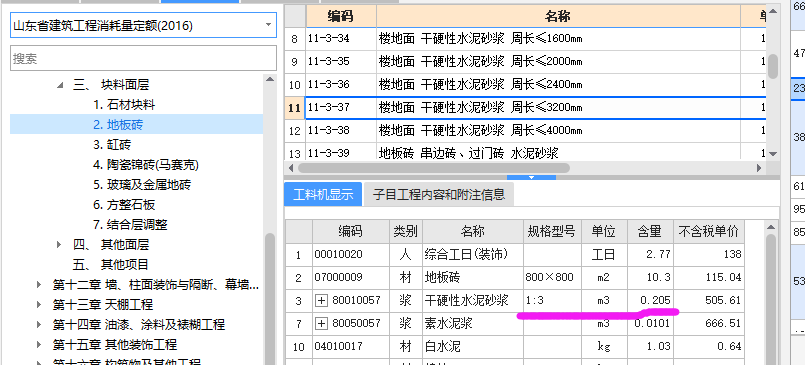Image resolution: width=805 pixels, height=365 pixels.
Task: Click 白水泥 material name cell
Action: click(473, 347)
